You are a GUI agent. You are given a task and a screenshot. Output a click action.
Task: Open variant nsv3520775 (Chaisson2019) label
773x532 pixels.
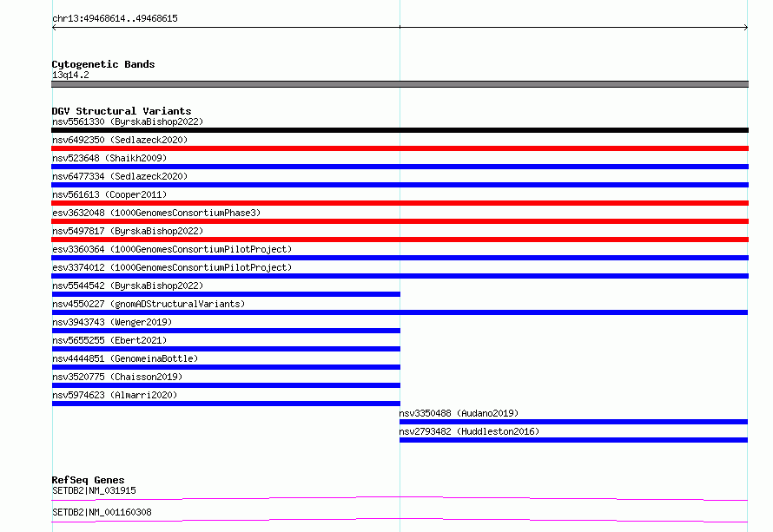(117, 377)
